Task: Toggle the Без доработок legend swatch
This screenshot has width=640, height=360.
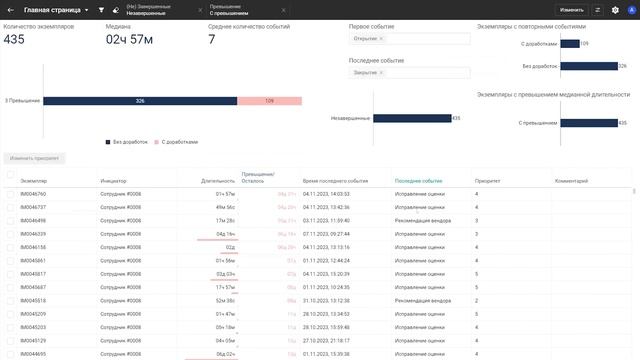Action: (108, 142)
